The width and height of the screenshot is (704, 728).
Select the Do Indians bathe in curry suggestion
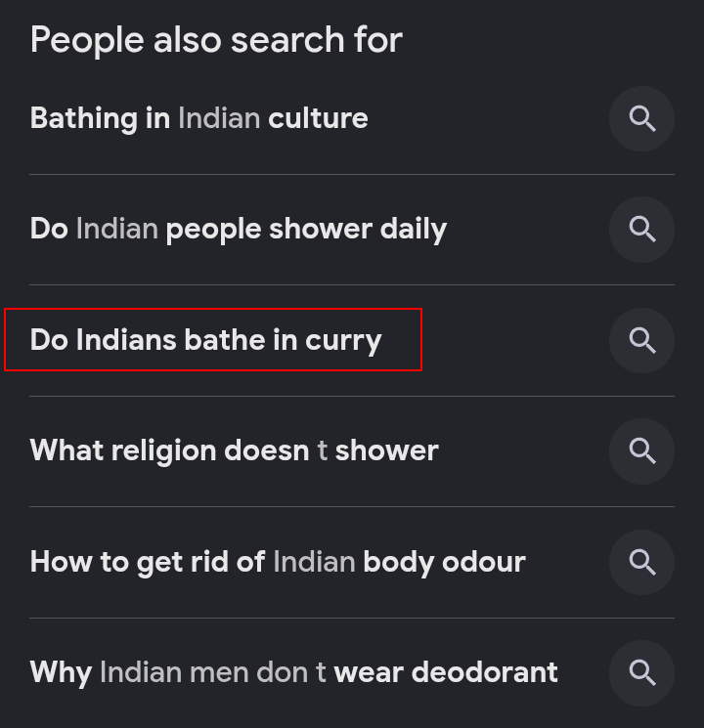point(205,340)
